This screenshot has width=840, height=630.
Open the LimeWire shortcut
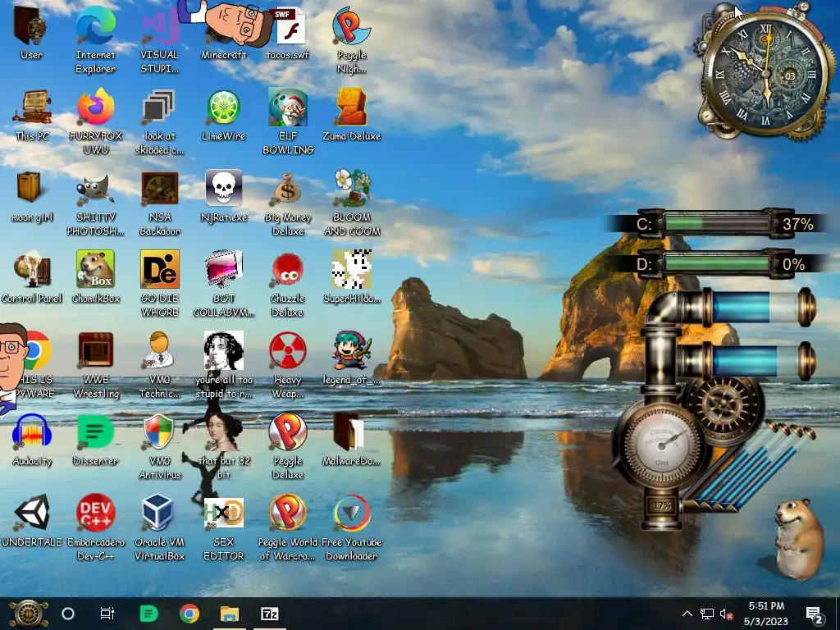223,107
